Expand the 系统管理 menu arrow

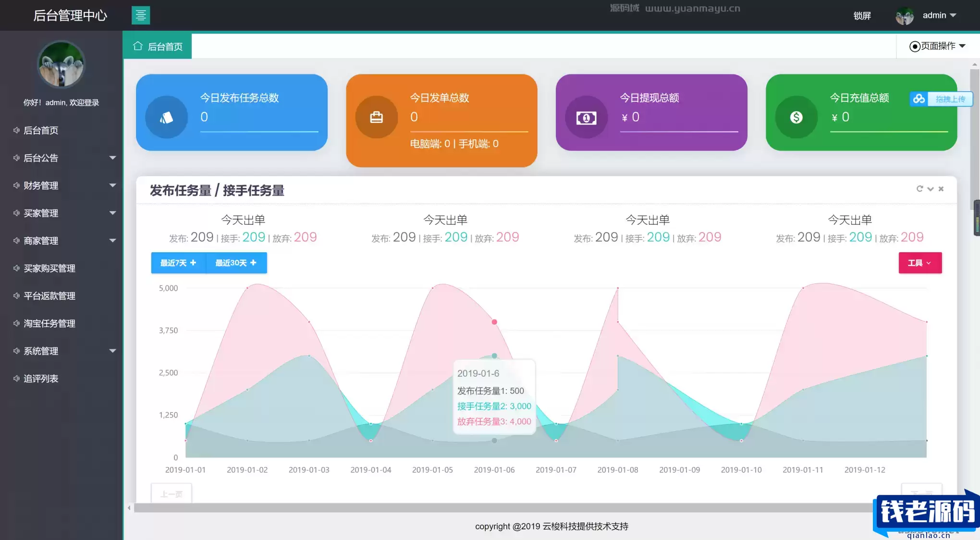[x=112, y=351]
